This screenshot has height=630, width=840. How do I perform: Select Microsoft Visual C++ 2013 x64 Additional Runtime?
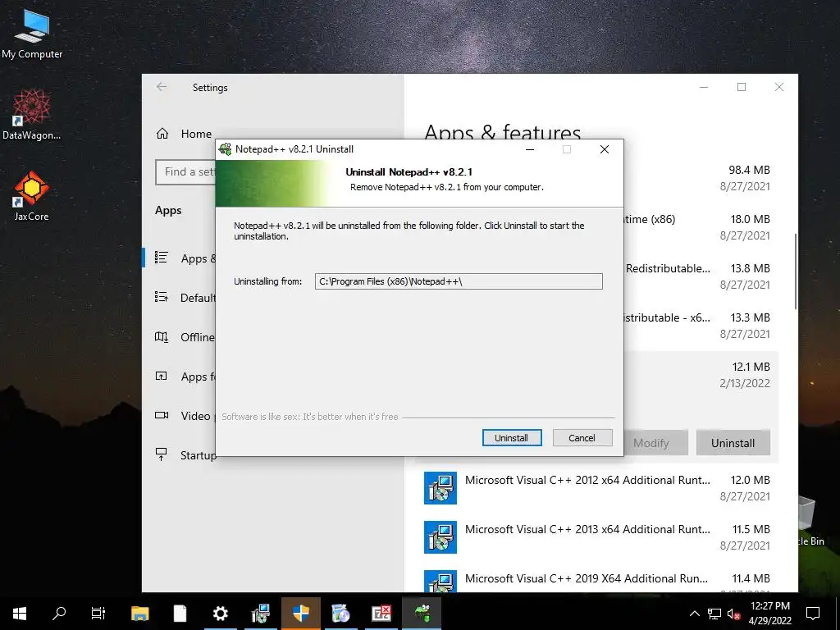click(x=597, y=537)
